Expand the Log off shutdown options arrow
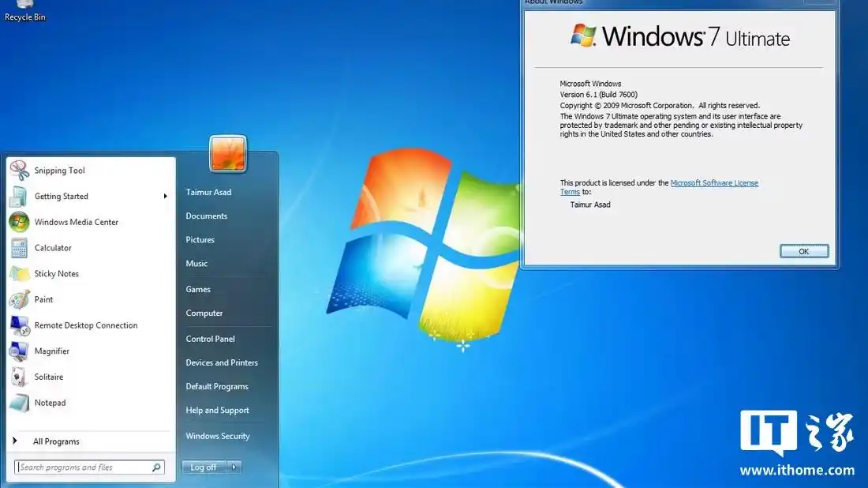Image resolution: width=868 pixels, height=488 pixels. (234, 467)
